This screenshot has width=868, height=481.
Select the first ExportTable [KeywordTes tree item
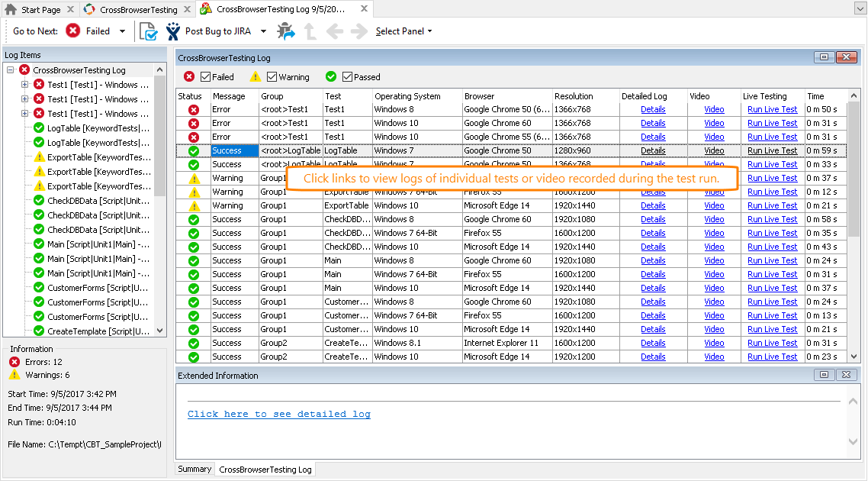click(x=98, y=157)
